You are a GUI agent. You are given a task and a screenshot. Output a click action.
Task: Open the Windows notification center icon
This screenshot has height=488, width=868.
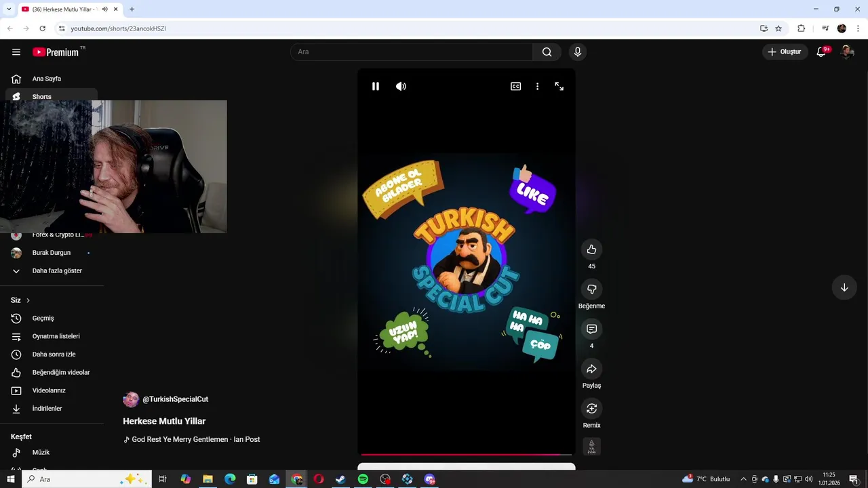click(854, 479)
